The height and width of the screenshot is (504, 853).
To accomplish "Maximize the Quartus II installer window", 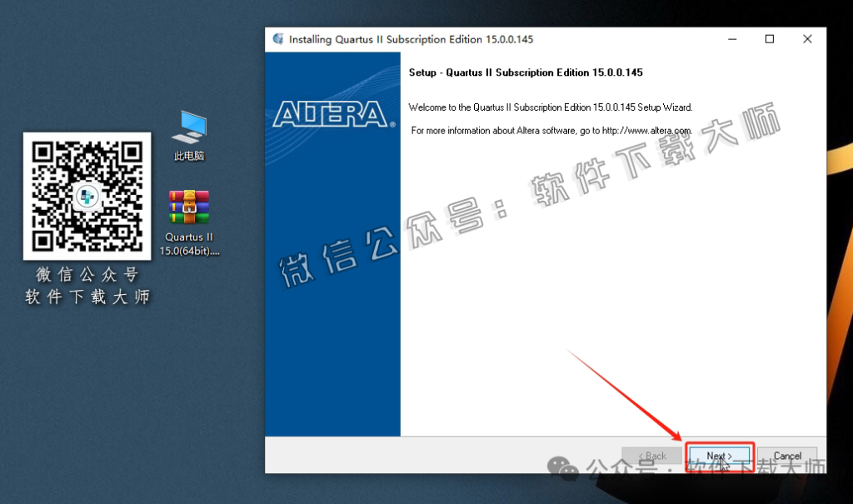I will 770,39.
